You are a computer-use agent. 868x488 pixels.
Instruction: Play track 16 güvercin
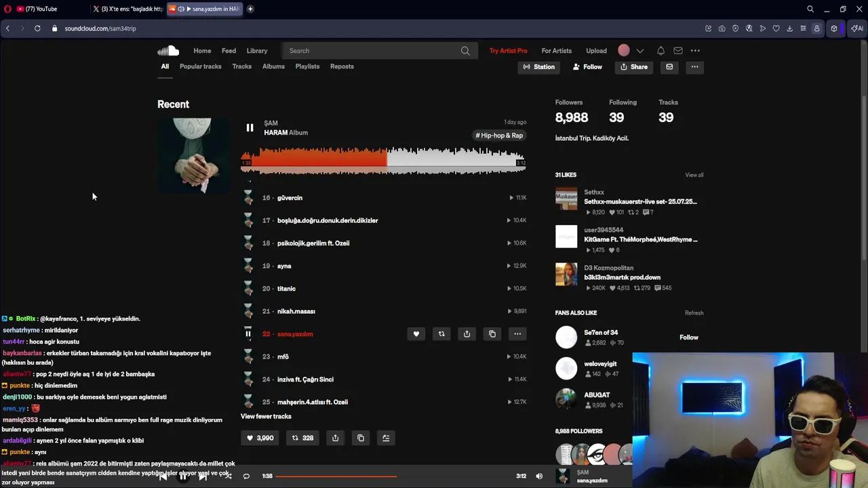tap(290, 198)
